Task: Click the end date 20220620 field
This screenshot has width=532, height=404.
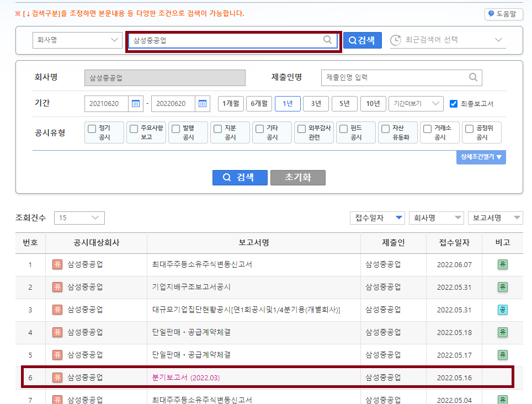Action: click(173, 103)
